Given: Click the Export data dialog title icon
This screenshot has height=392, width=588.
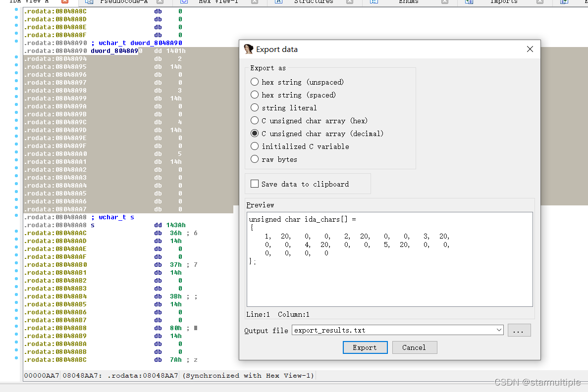Looking at the screenshot, I should point(248,49).
